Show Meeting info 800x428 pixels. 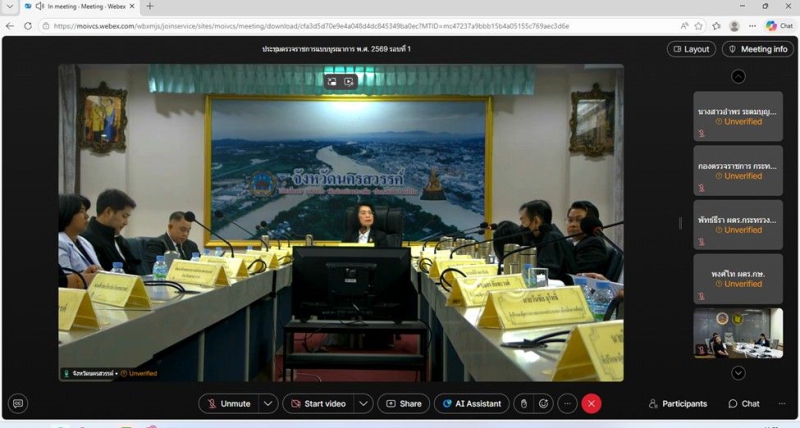[757, 49]
